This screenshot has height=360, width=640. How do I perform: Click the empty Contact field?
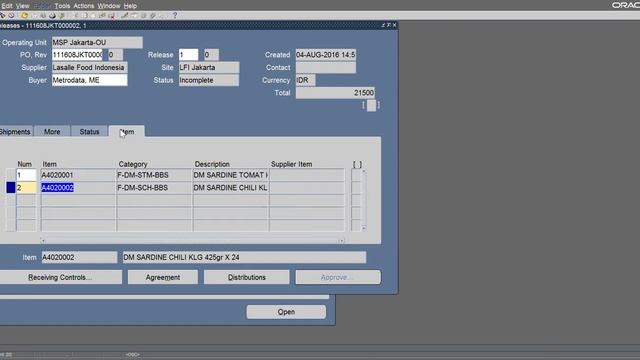click(x=326, y=67)
